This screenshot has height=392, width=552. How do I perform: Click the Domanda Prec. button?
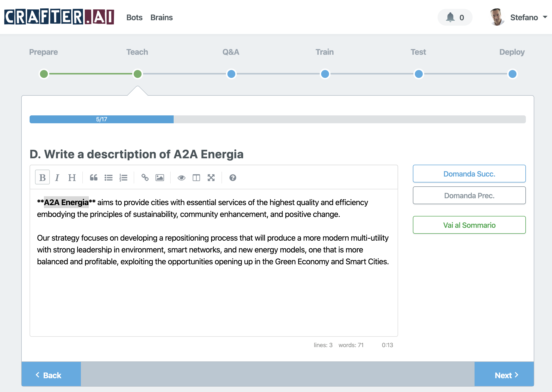[469, 196]
